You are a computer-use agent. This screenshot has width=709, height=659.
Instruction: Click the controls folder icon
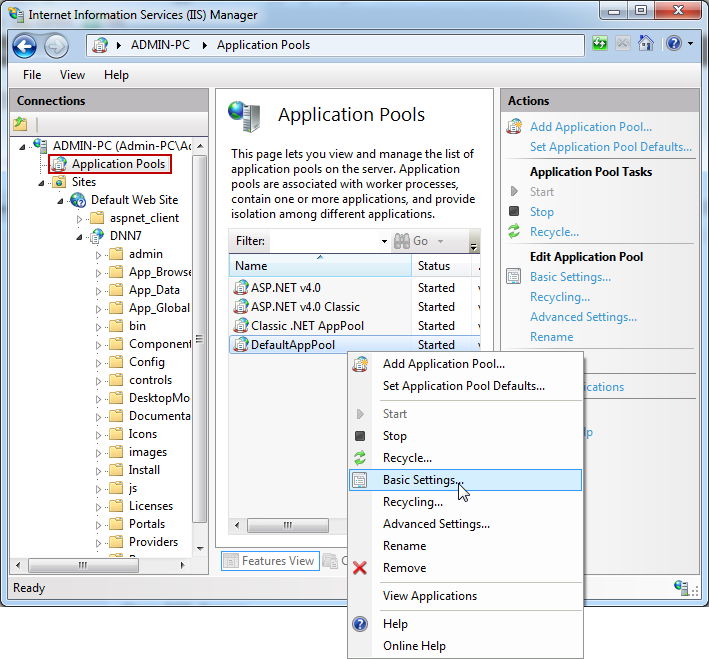[116, 380]
